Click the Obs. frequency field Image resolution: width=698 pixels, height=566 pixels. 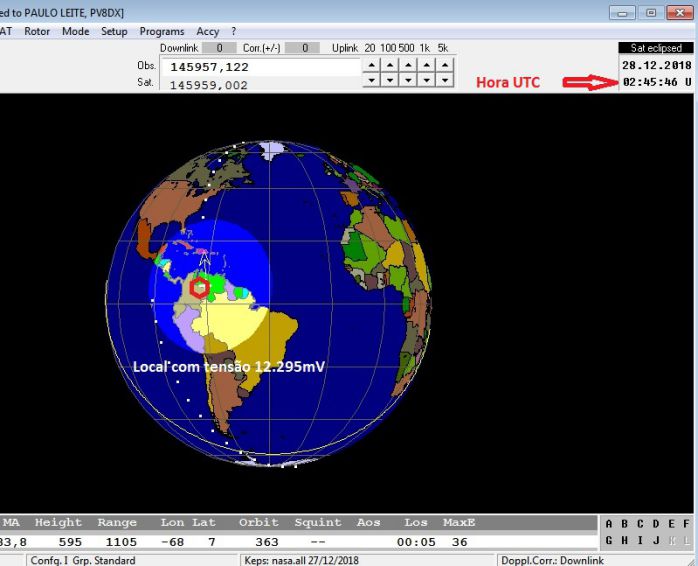(x=260, y=66)
